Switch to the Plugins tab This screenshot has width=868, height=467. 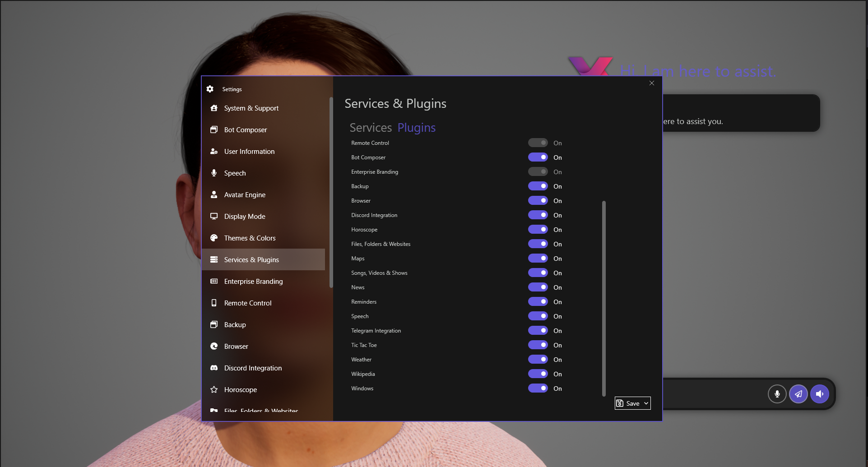pyautogui.click(x=416, y=127)
